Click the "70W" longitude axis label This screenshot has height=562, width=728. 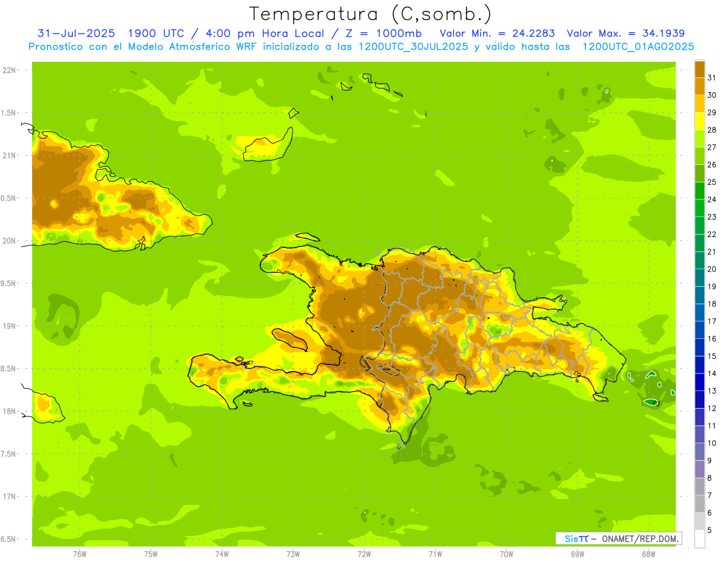(x=507, y=554)
